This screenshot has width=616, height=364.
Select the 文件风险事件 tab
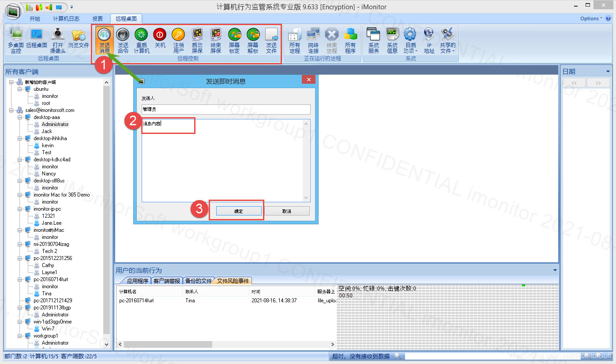(x=233, y=281)
